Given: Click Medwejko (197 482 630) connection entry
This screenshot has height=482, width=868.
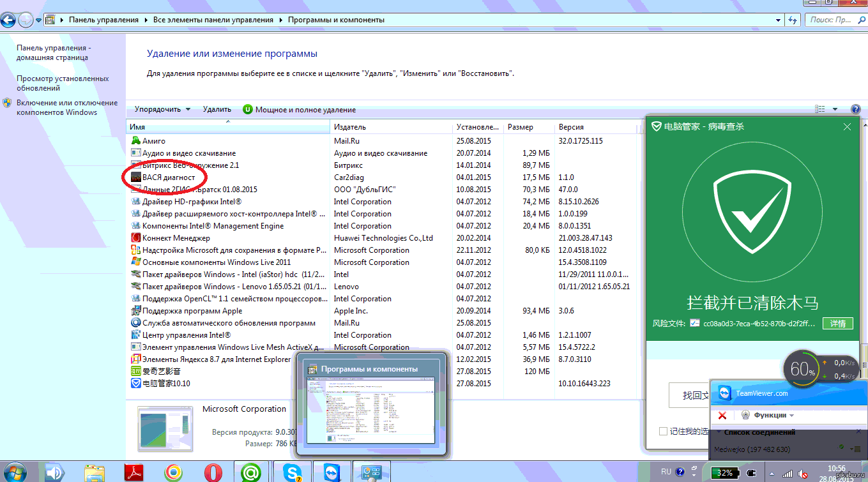Looking at the screenshot, I should click(x=752, y=449).
